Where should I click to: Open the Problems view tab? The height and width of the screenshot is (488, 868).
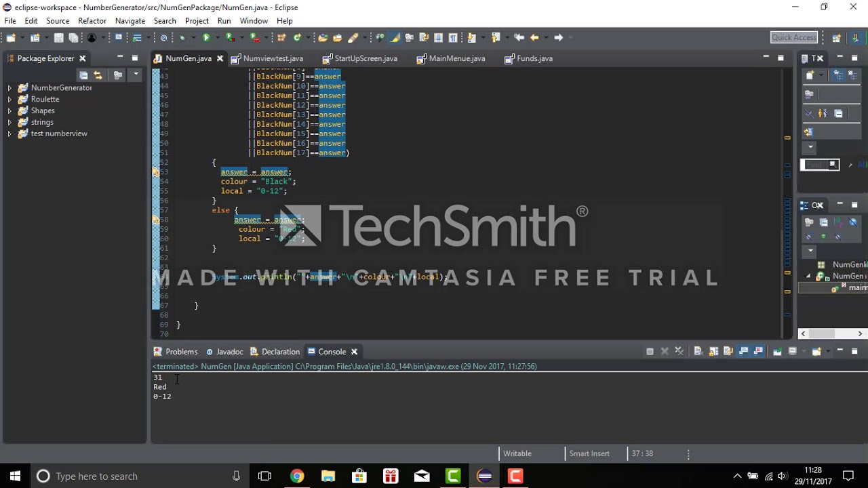176,352
